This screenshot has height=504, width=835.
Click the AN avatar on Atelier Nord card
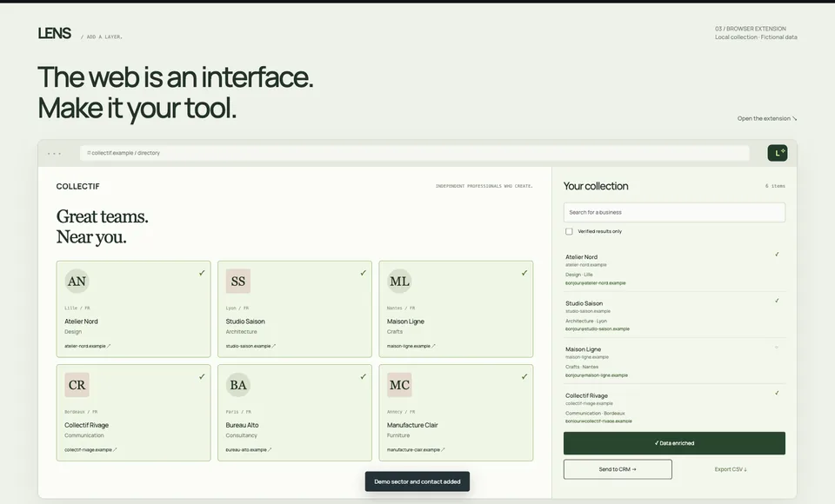[77, 281]
